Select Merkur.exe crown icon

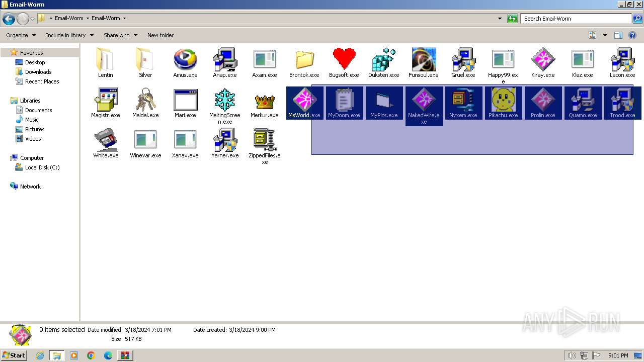[265, 103]
